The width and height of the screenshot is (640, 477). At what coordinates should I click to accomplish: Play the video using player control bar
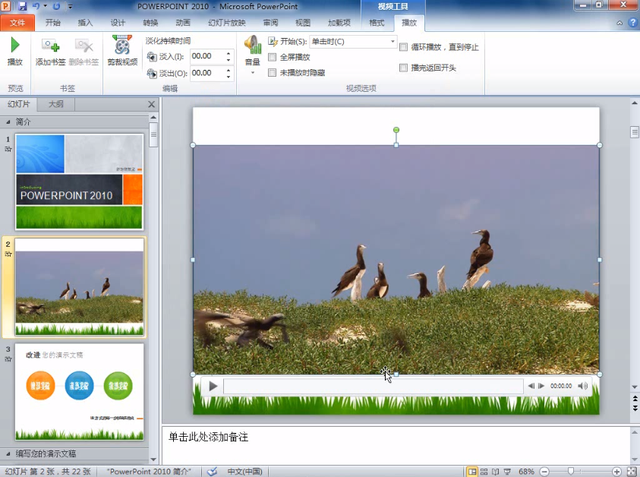click(213, 385)
